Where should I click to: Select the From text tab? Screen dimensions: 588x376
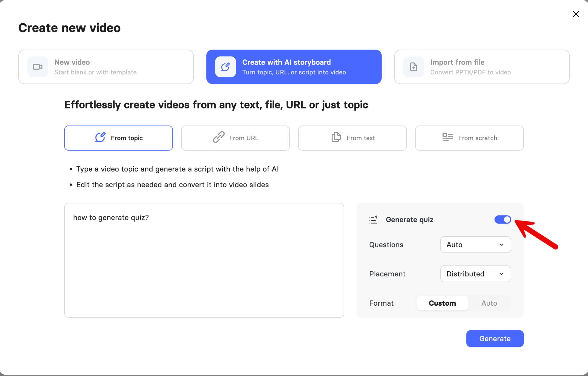tap(352, 138)
